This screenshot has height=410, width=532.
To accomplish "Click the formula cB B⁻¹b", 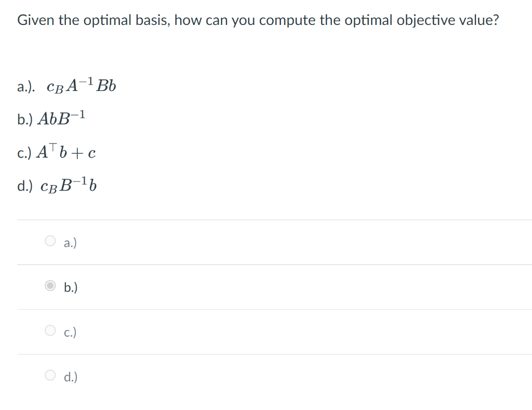I will point(69,185).
